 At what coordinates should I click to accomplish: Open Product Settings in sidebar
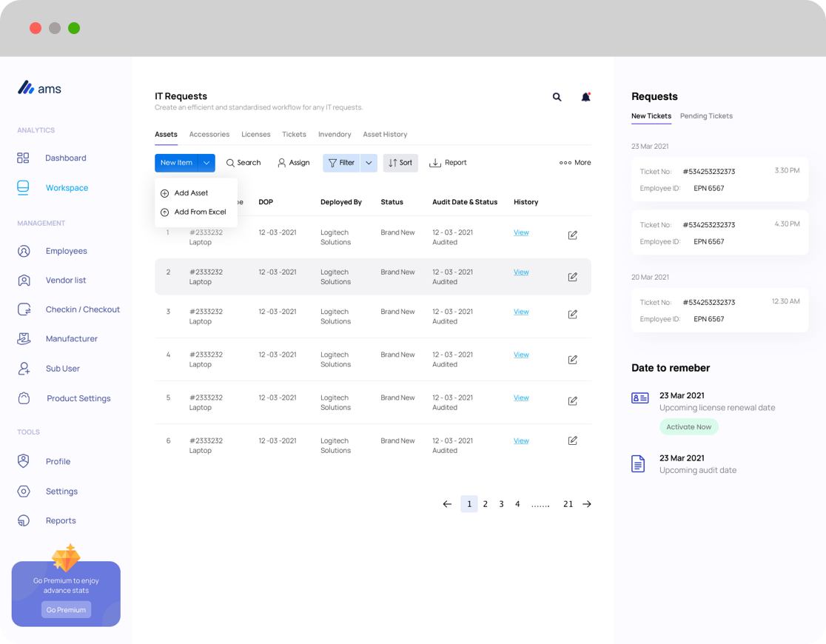[x=78, y=398]
